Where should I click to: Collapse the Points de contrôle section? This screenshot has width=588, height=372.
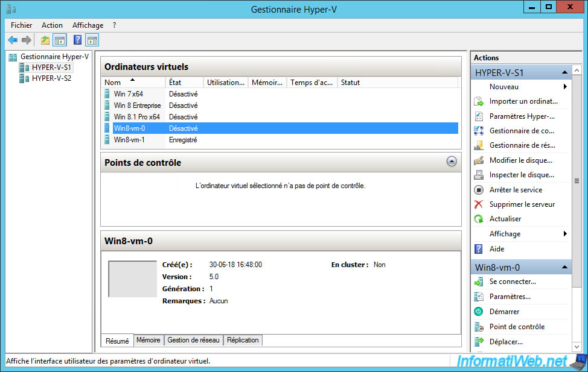[x=451, y=162]
